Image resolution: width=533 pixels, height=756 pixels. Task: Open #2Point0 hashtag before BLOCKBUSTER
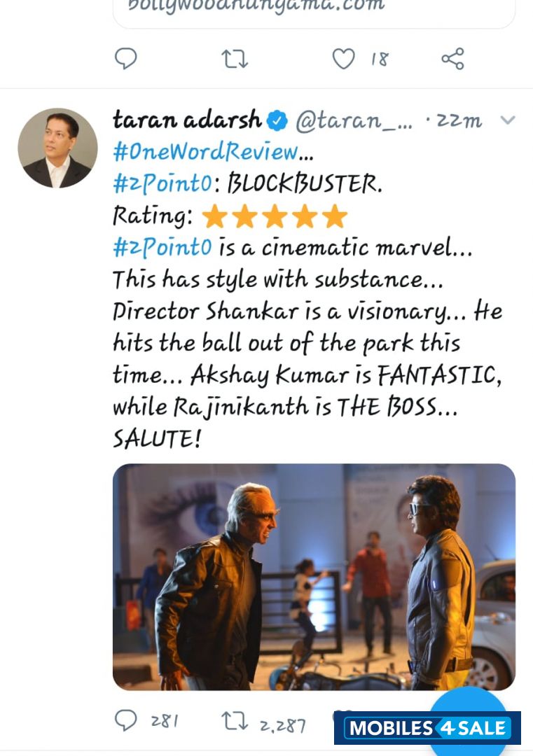[162, 184]
